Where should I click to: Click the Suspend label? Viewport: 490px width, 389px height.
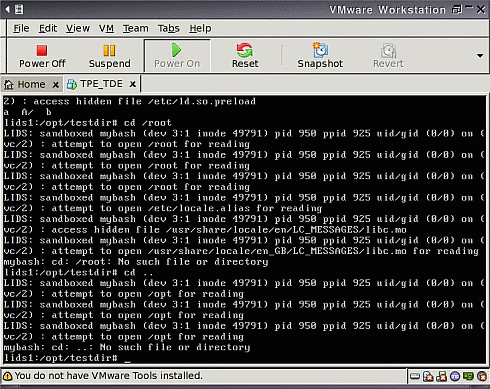point(110,63)
